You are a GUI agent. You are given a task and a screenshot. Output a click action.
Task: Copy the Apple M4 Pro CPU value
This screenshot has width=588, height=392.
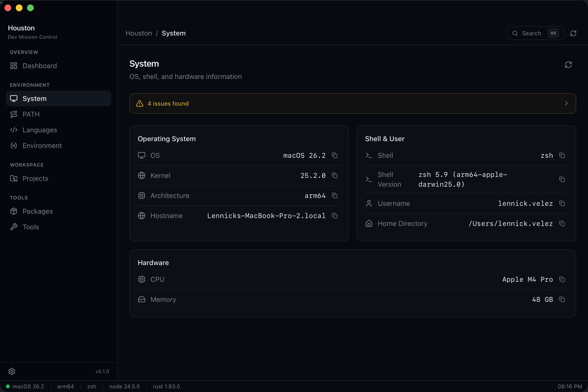coord(562,279)
